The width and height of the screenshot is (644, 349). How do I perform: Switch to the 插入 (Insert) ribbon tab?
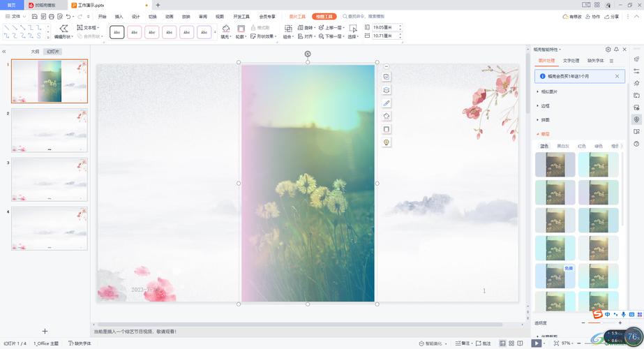point(119,15)
